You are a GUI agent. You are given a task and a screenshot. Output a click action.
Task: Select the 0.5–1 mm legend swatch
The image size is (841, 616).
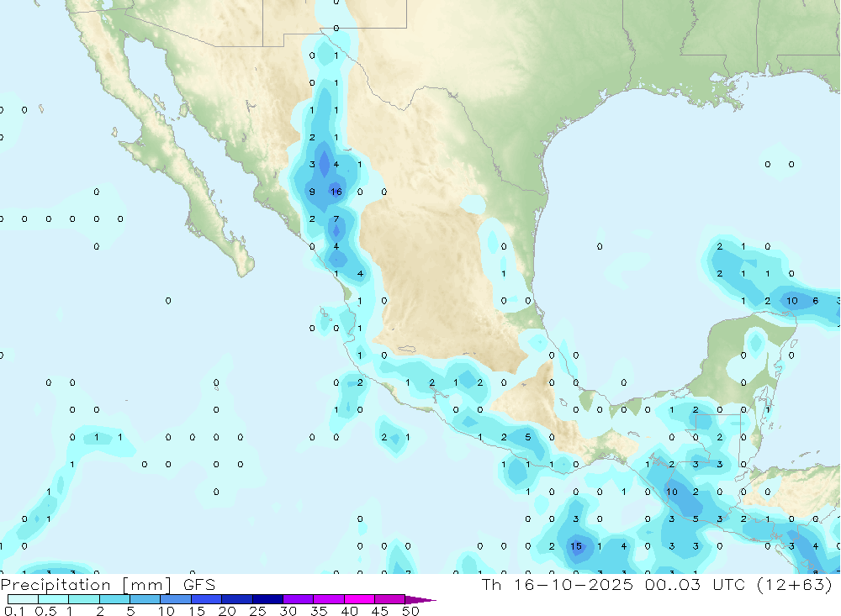click(x=54, y=599)
